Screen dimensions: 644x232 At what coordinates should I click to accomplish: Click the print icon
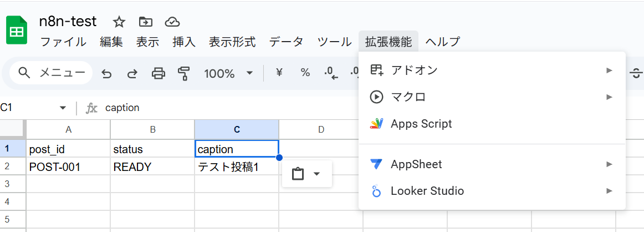[158, 74]
